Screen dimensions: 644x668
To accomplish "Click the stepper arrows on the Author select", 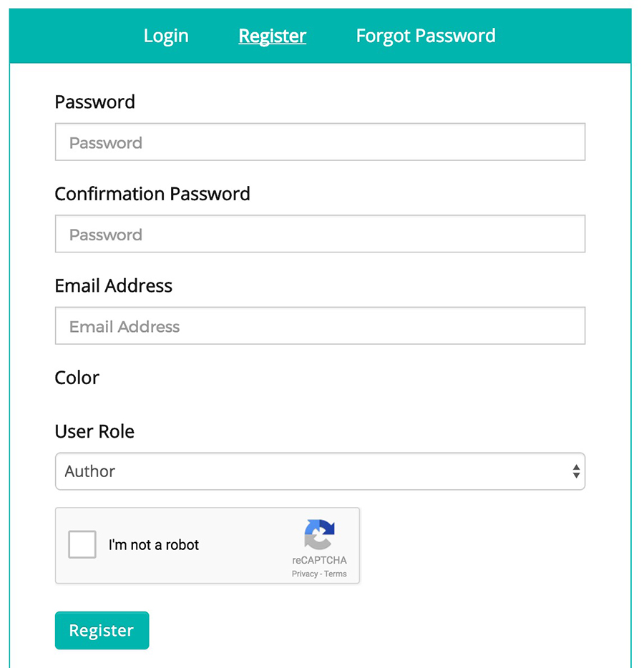I will [577, 471].
